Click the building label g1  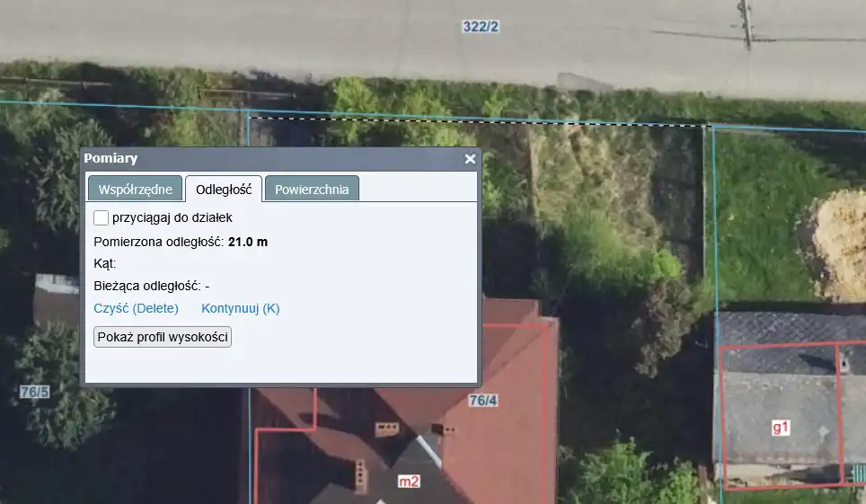(781, 428)
